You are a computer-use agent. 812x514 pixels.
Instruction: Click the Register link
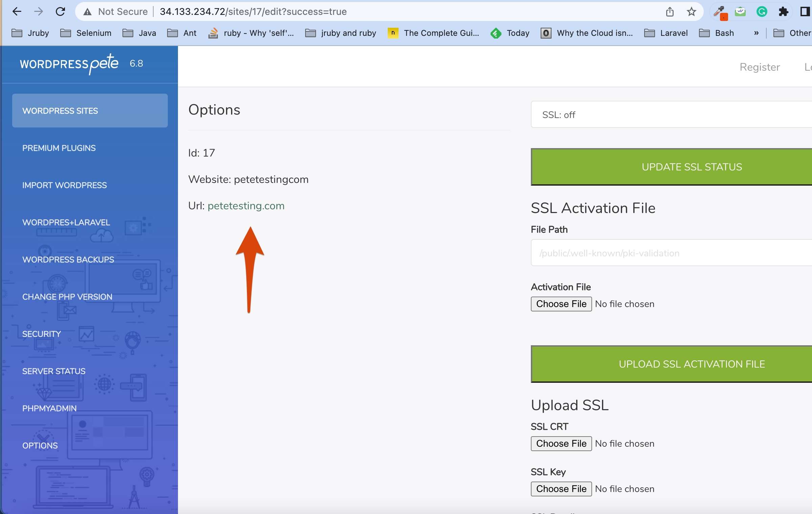[x=760, y=67]
